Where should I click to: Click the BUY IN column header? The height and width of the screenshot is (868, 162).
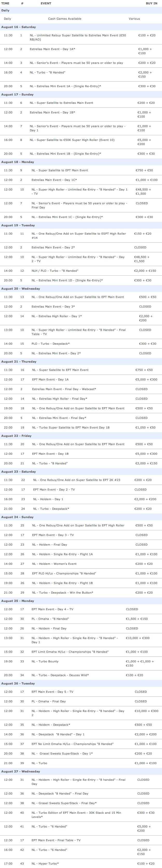[151, 3]
